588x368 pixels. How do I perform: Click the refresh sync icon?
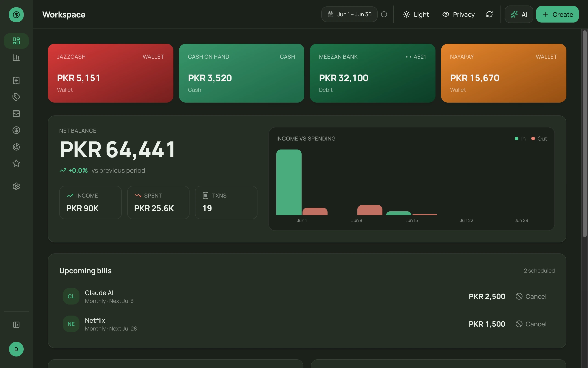click(x=489, y=14)
